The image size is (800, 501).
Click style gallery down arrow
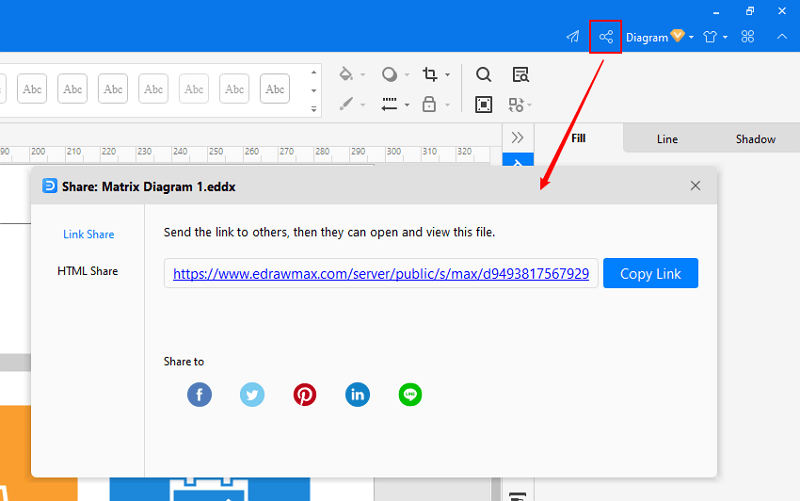click(314, 91)
